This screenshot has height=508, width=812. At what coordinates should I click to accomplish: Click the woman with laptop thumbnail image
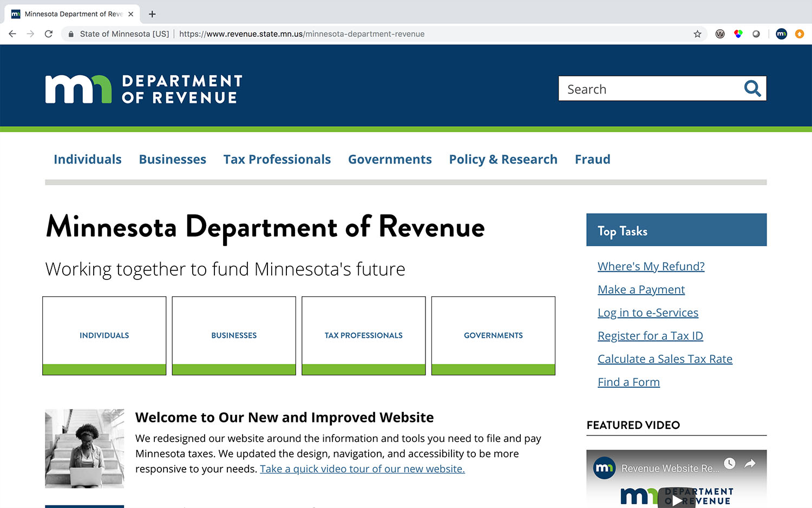(84, 448)
